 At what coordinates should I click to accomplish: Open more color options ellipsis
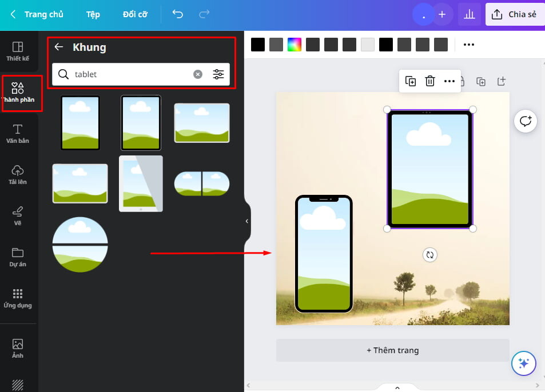[x=468, y=45]
